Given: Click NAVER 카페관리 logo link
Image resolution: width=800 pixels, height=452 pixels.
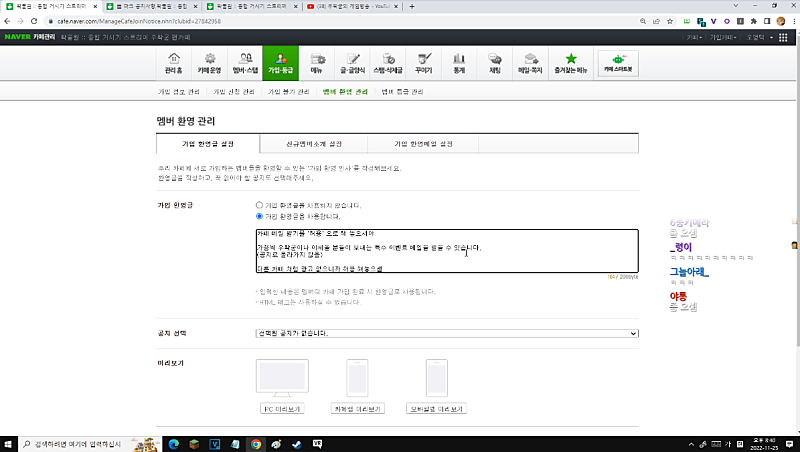Looking at the screenshot, I should (x=30, y=37).
